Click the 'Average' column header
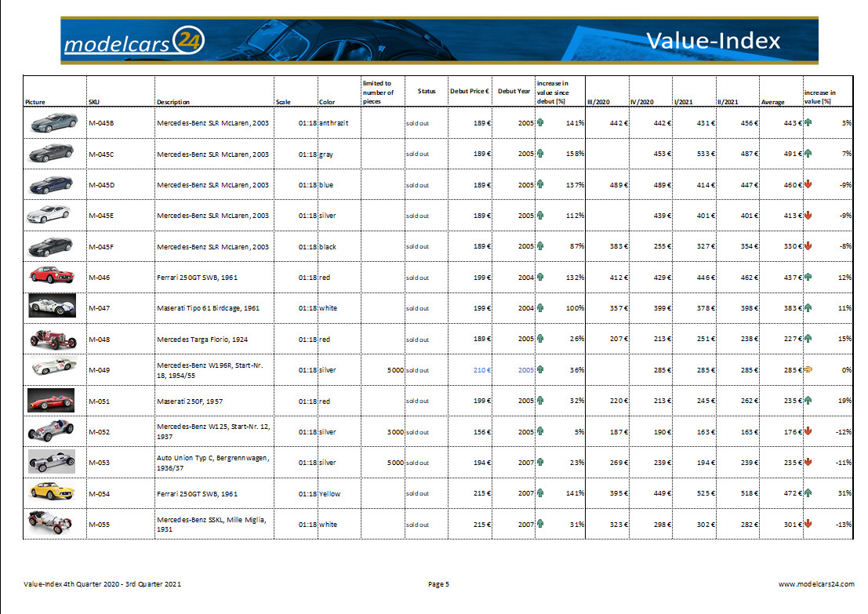Viewport: 868px width, 614px height. tap(773, 103)
